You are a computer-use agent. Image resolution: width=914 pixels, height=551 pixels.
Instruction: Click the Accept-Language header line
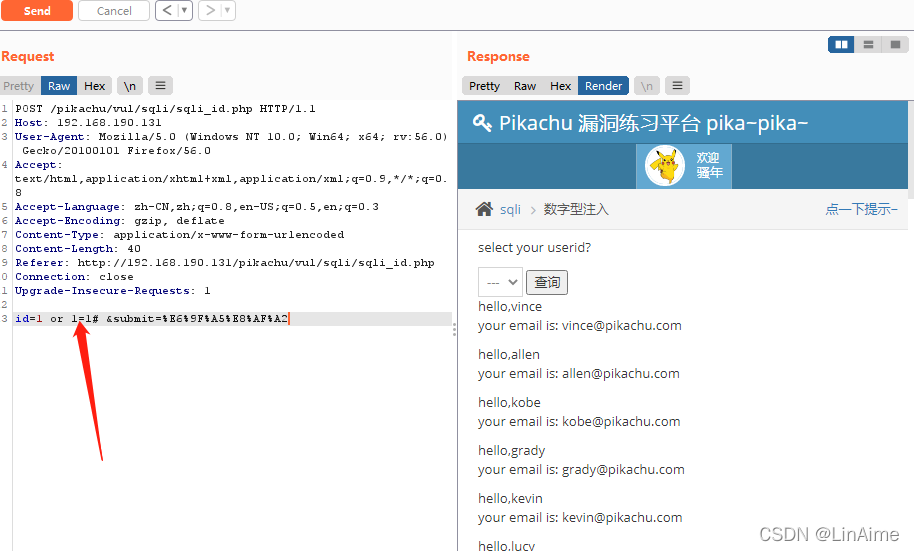(197, 206)
